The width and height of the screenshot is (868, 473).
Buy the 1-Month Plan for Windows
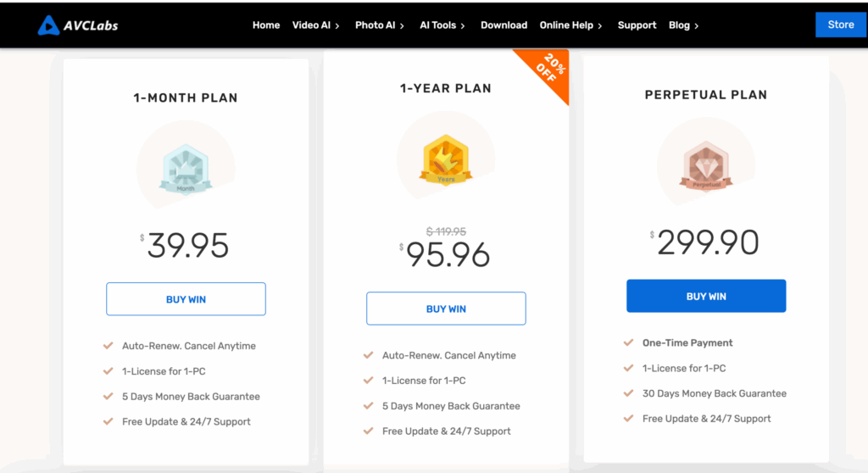click(x=186, y=299)
